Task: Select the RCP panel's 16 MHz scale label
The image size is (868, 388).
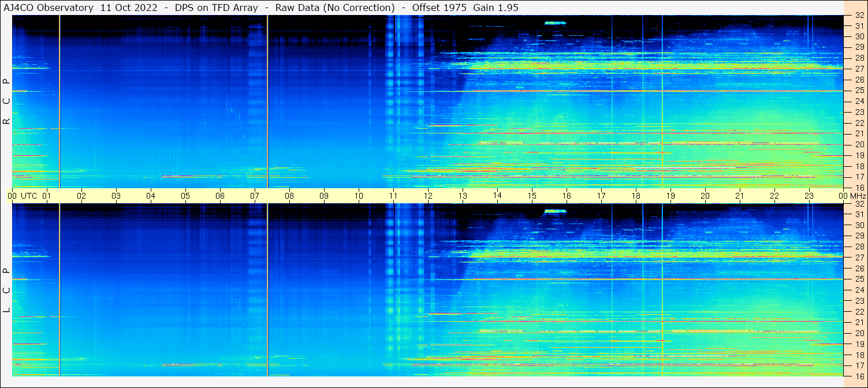Action: [859, 188]
